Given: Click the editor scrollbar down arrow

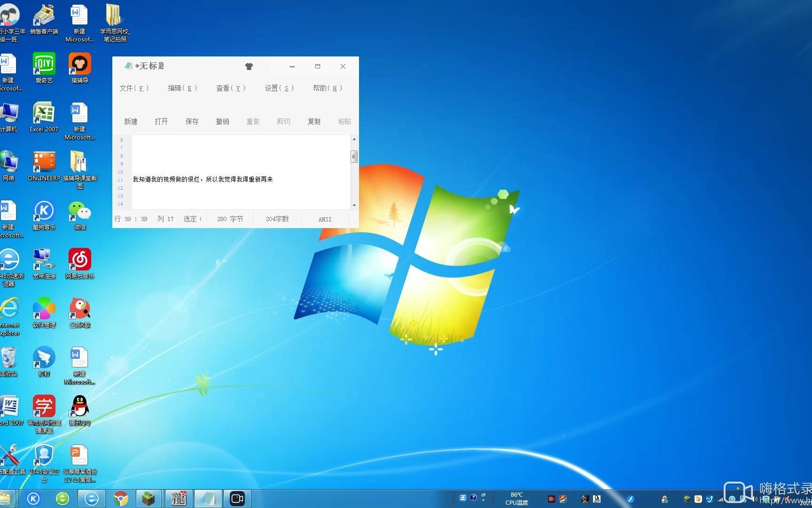Looking at the screenshot, I should 354,205.
